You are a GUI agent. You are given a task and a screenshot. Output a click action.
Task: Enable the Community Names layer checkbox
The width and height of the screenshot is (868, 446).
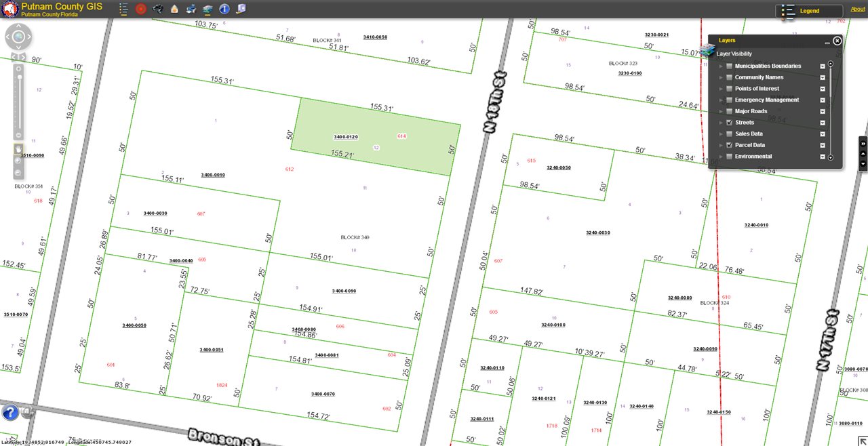coord(729,78)
